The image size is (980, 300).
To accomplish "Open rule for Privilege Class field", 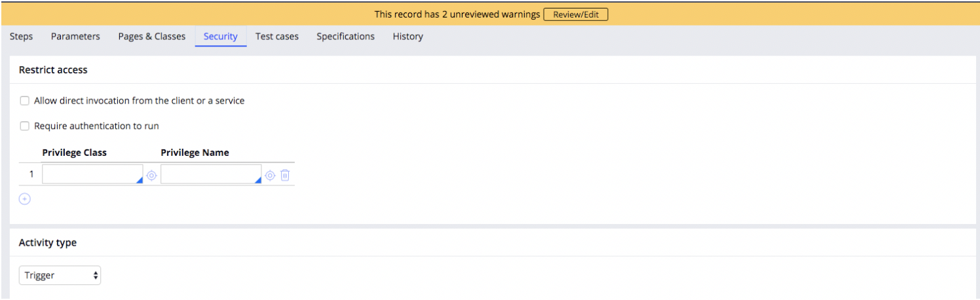I will [151, 176].
